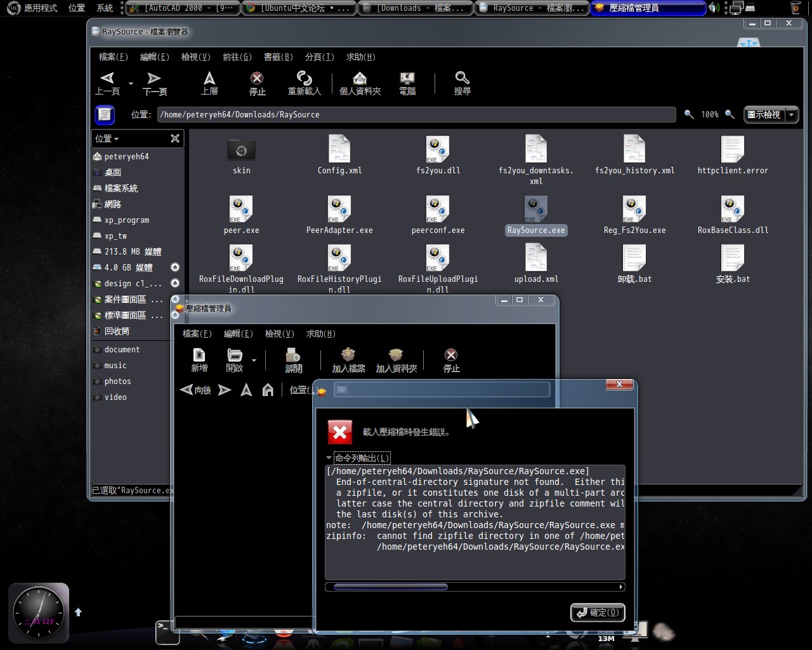Viewport: 812px width, 650px height.
Task: Select upload.xml file
Action: tap(536, 264)
